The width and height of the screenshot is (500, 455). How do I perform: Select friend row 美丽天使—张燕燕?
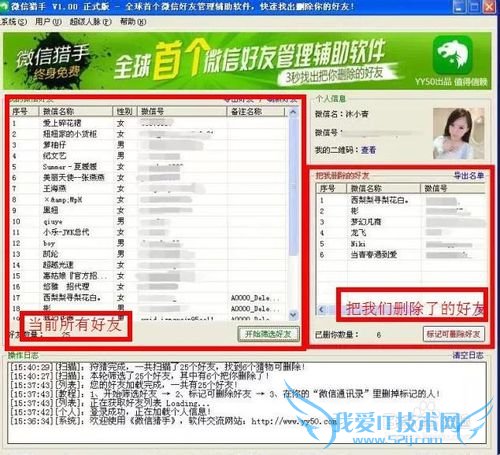pyautogui.click(x=149, y=178)
